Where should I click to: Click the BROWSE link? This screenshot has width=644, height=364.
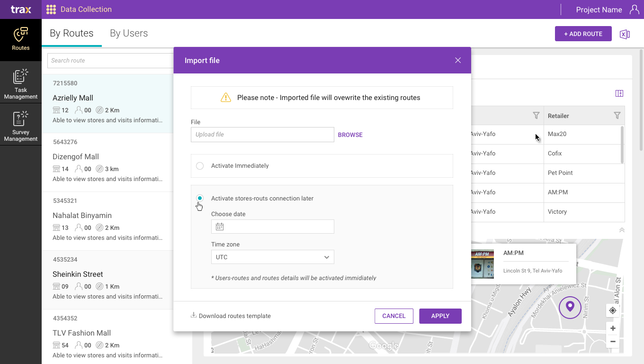click(350, 135)
